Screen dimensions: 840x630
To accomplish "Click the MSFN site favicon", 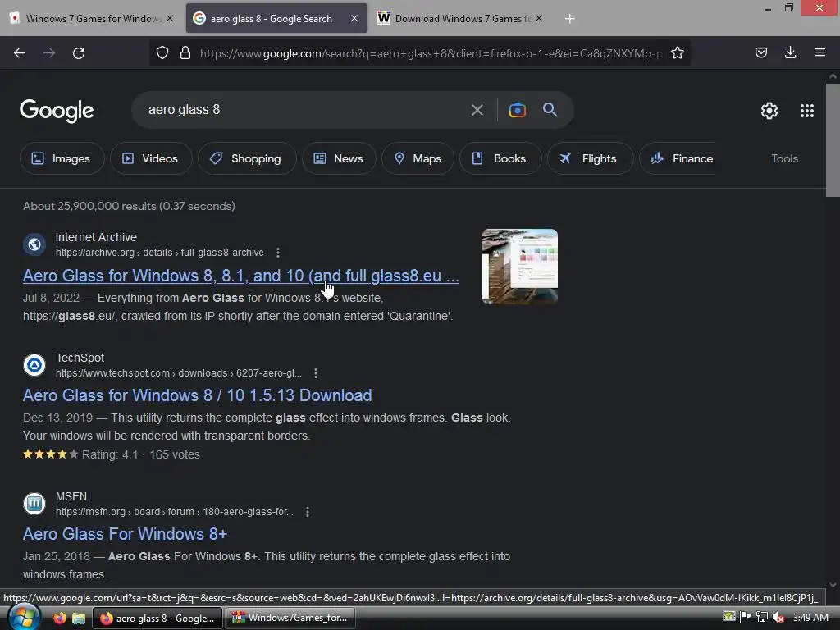I will tap(34, 504).
